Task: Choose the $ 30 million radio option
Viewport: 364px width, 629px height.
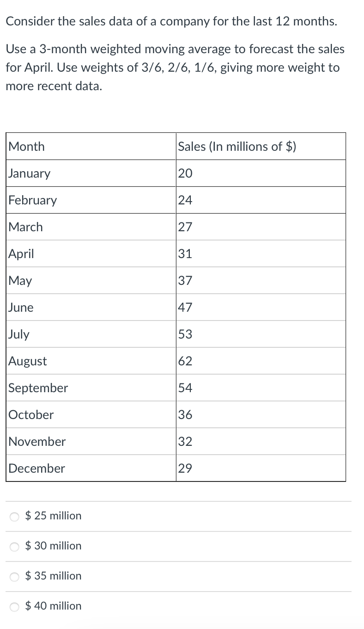Action: click(15, 547)
